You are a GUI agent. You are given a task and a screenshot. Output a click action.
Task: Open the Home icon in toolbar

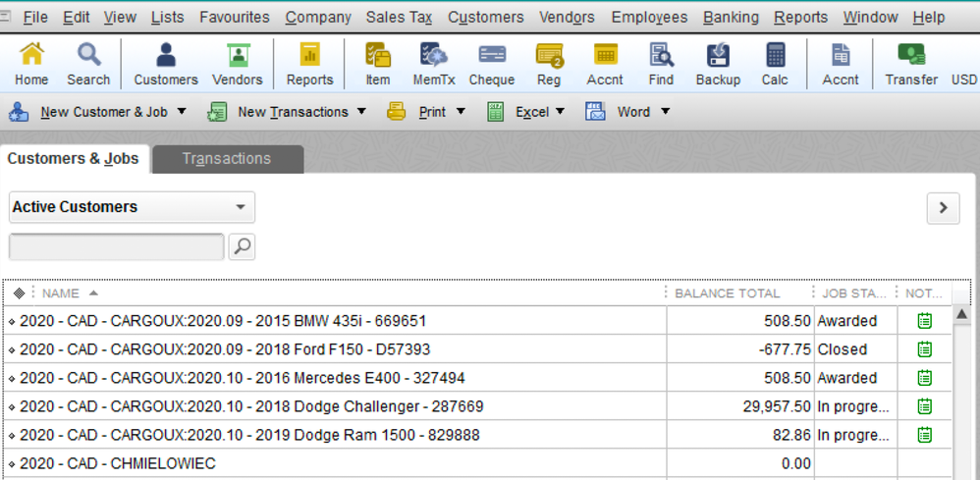point(31,64)
